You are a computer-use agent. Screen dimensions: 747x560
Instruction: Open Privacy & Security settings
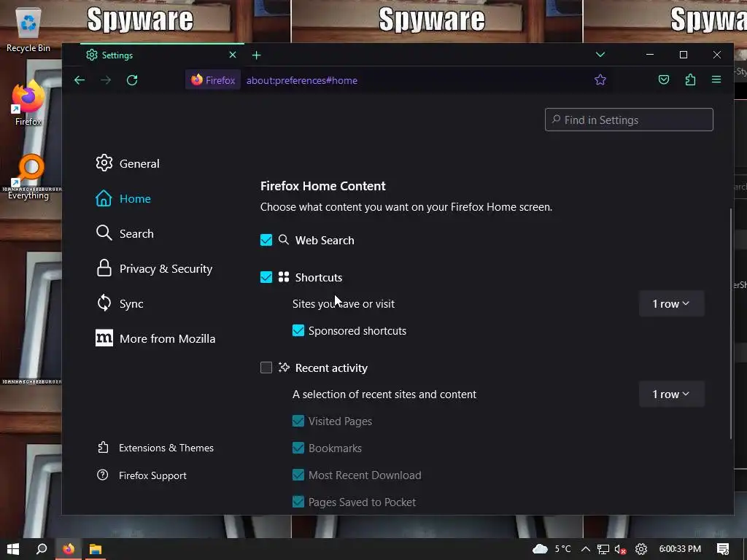coord(154,268)
